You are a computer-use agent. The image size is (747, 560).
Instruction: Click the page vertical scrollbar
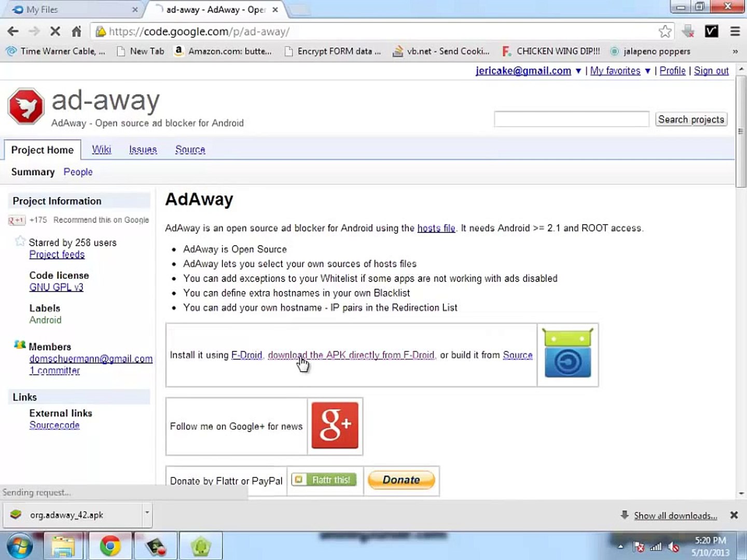741,132
